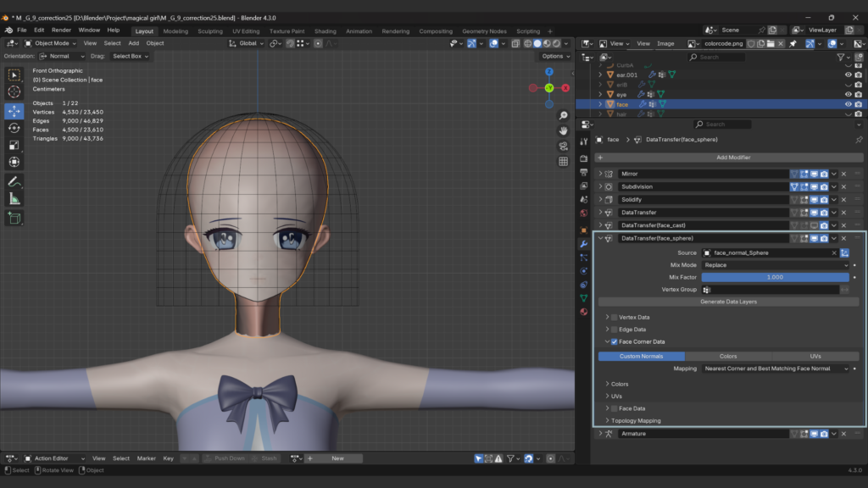Open the Outliner filter icon

(841, 57)
